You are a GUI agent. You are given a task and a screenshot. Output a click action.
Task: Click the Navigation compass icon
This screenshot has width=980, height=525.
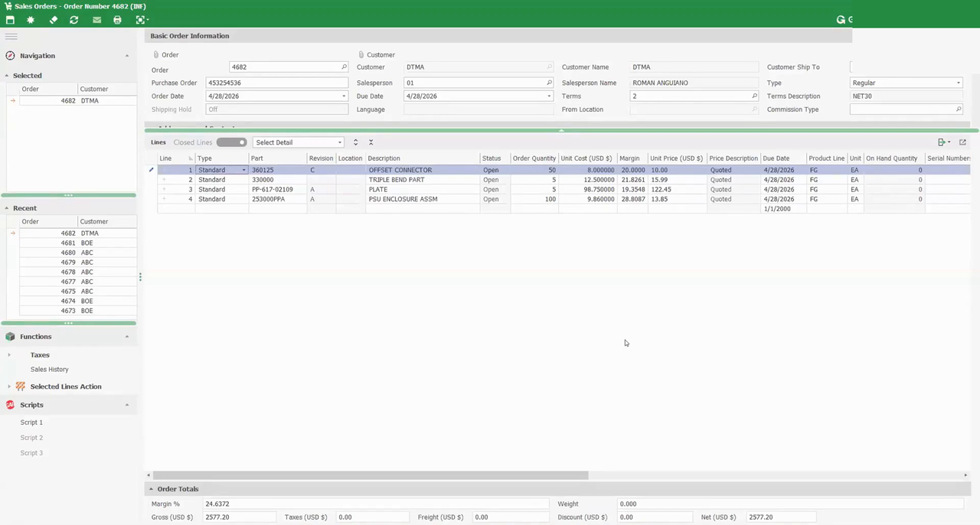click(10, 56)
